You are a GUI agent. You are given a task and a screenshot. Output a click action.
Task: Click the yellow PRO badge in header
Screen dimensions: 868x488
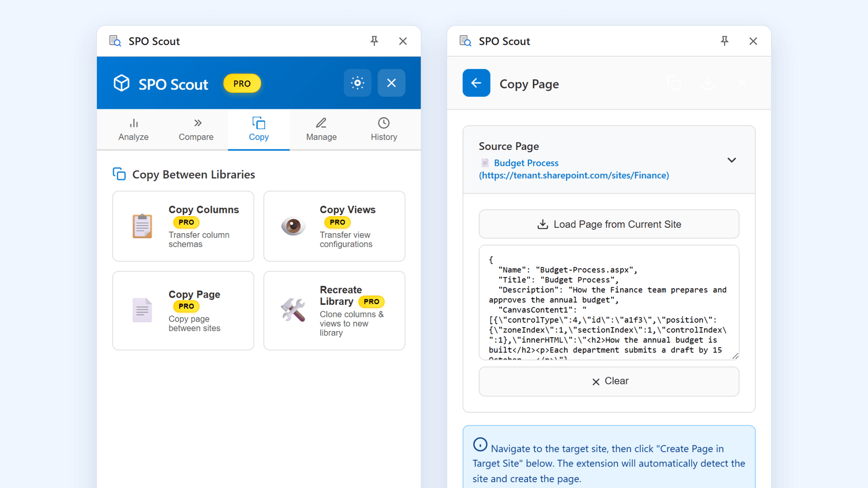(242, 83)
